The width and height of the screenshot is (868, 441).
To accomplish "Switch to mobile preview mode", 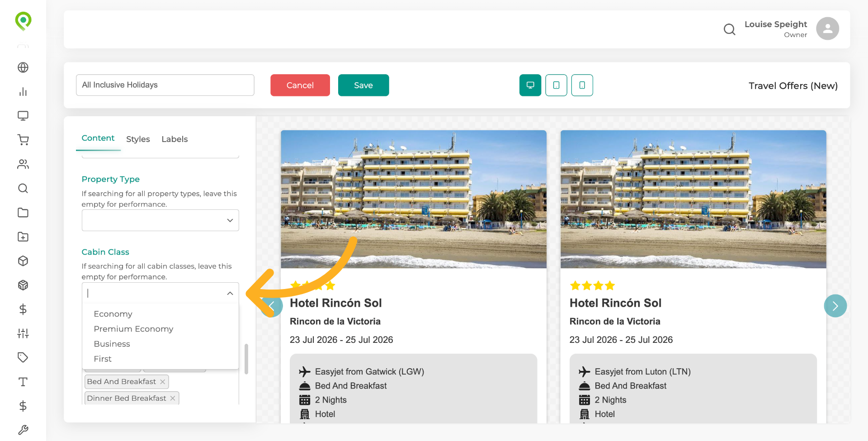I will click(x=582, y=85).
